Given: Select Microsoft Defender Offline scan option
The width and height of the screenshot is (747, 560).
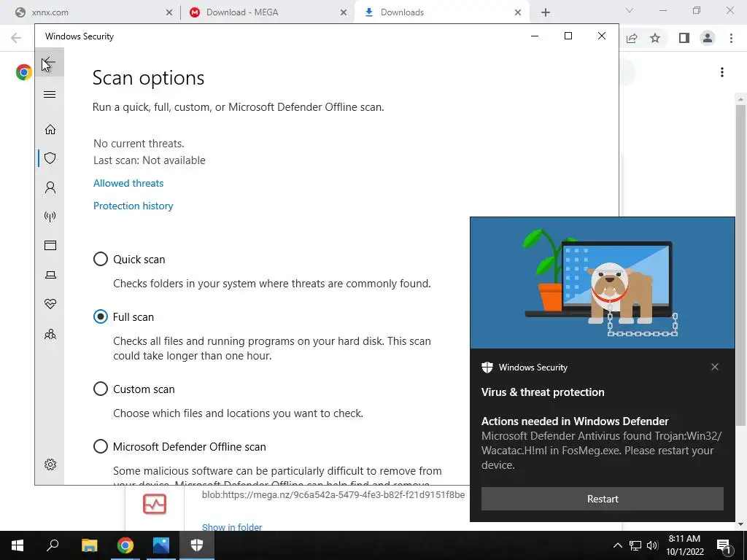Looking at the screenshot, I should pyautogui.click(x=101, y=446).
